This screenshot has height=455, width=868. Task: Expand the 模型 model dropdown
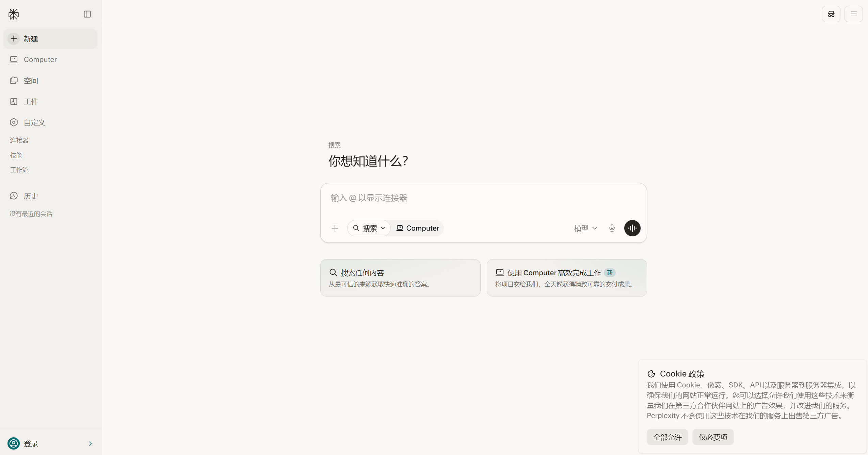[x=585, y=228]
